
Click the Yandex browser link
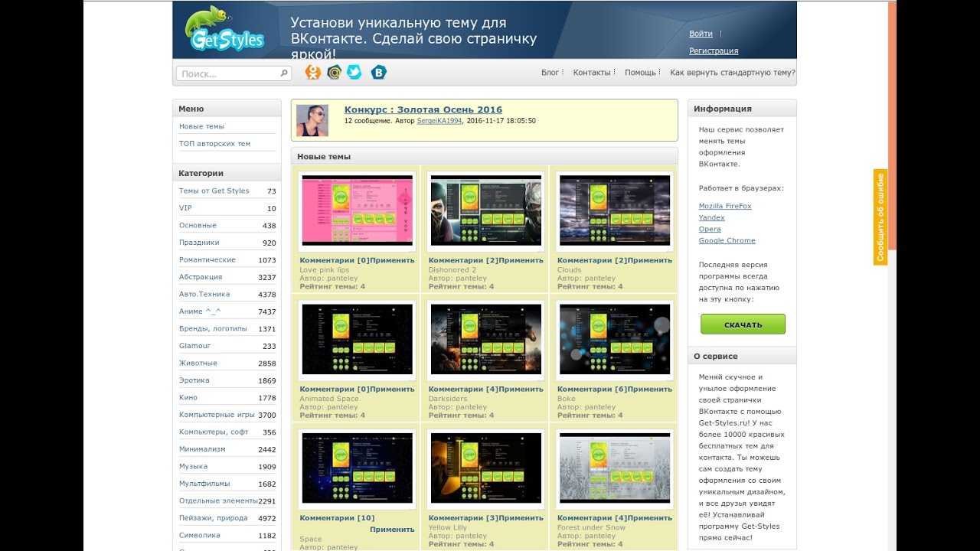[712, 217]
